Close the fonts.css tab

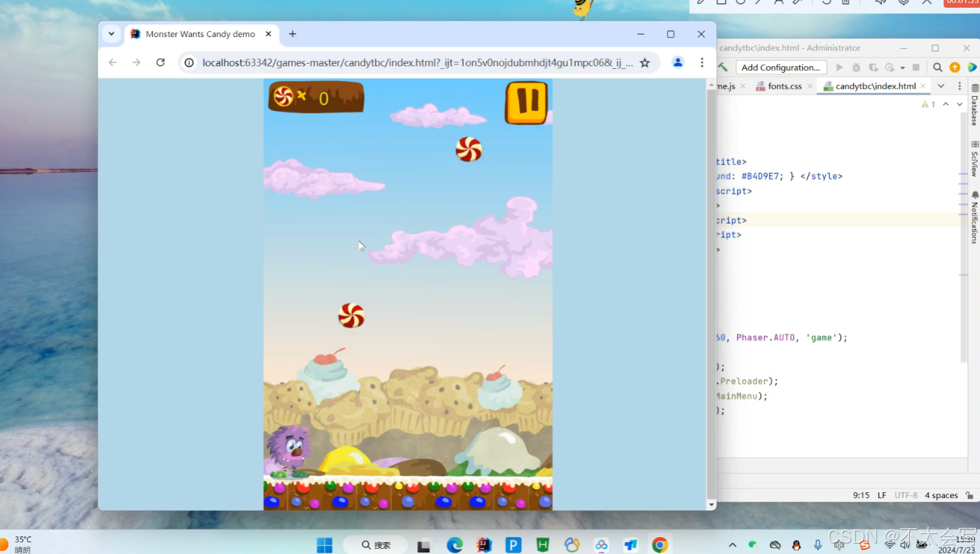coord(810,86)
